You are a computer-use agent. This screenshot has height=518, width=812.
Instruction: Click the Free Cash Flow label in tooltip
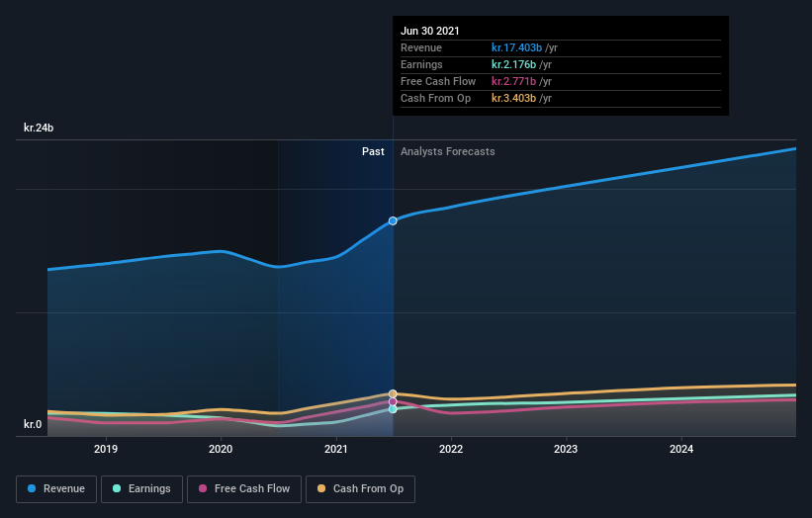[x=438, y=81]
